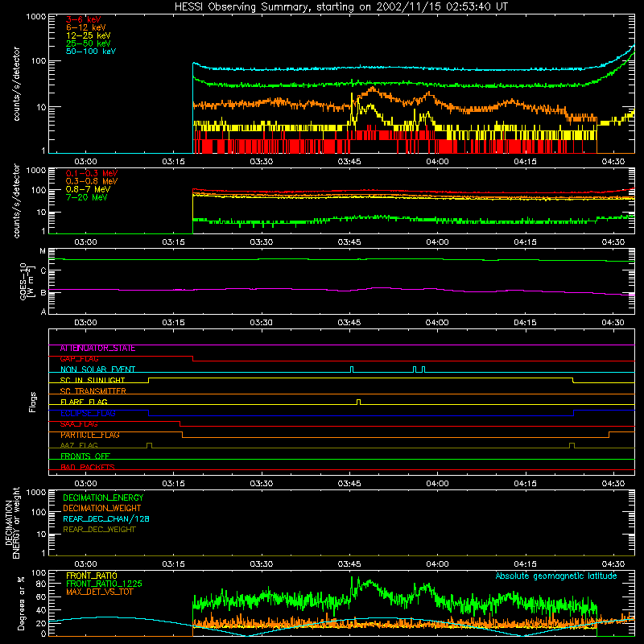Viewport: 644px width, 644px height.
Task: Click the REAR_DEC_WEIGHT legend label
Action: (x=99, y=530)
